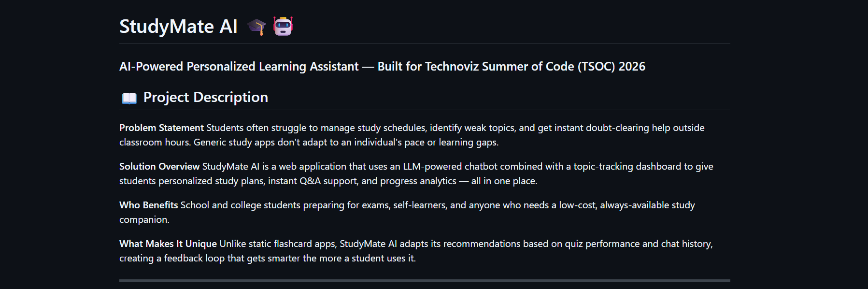Click the graduation cap emoji icon
This screenshot has width=868, height=289.
tap(256, 27)
